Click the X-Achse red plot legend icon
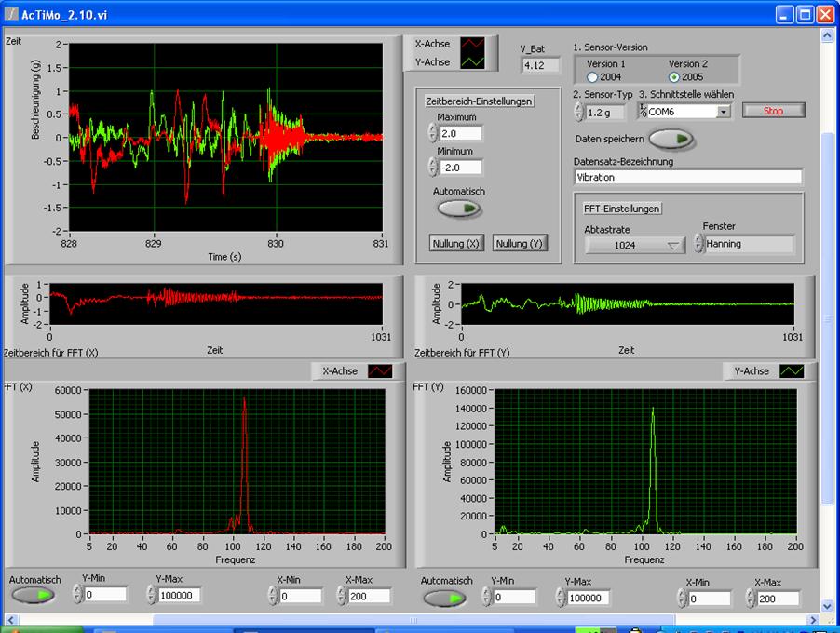The image size is (840, 633). pos(474,44)
